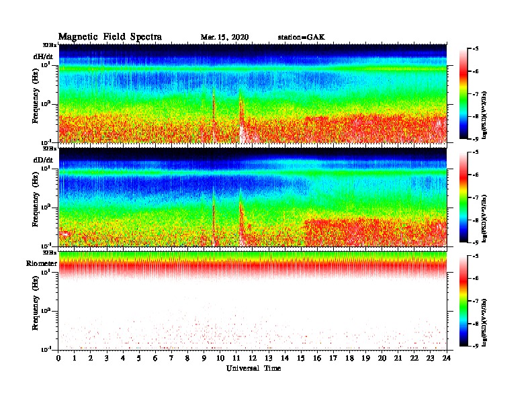This screenshot has height=411, width=532.
Task: Click the color scale bar beside the dD/dt panel
Action: coord(463,197)
